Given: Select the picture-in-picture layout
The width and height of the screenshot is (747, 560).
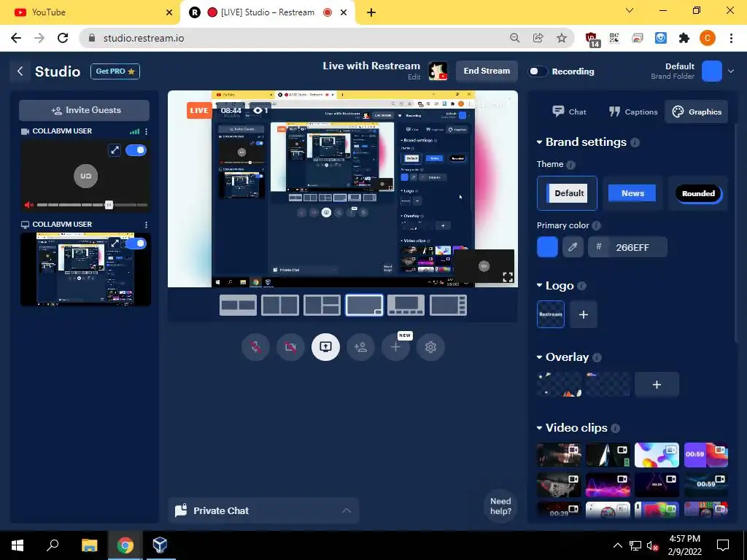Looking at the screenshot, I should tap(364, 306).
